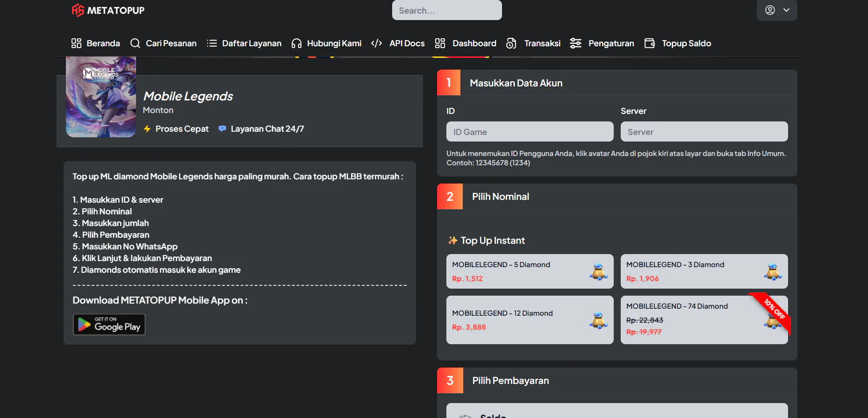Click the Mobile Legends title text

click(188, 96)
